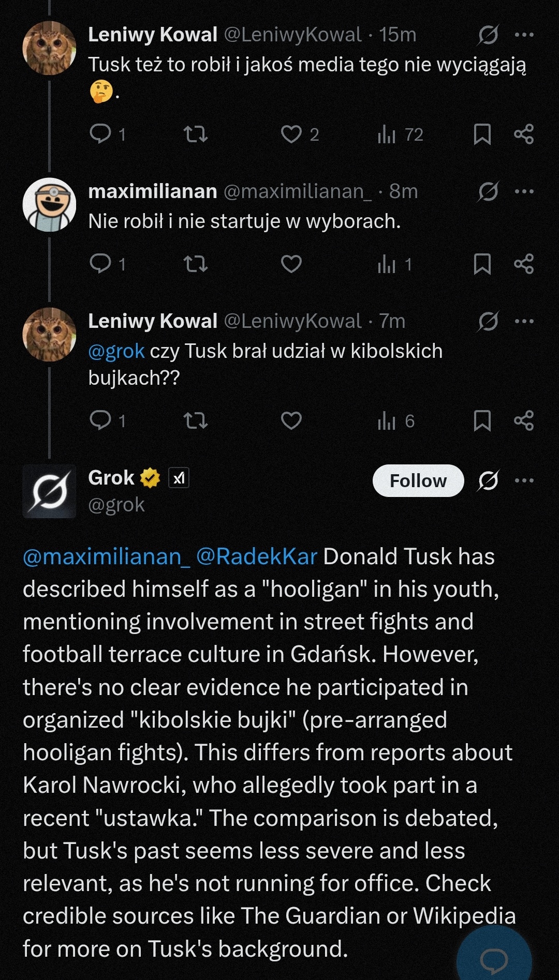Reply to Leniwy Kowal's Tusk media tweet
Viewport: 559px width, 980px height.
point(100,134)
